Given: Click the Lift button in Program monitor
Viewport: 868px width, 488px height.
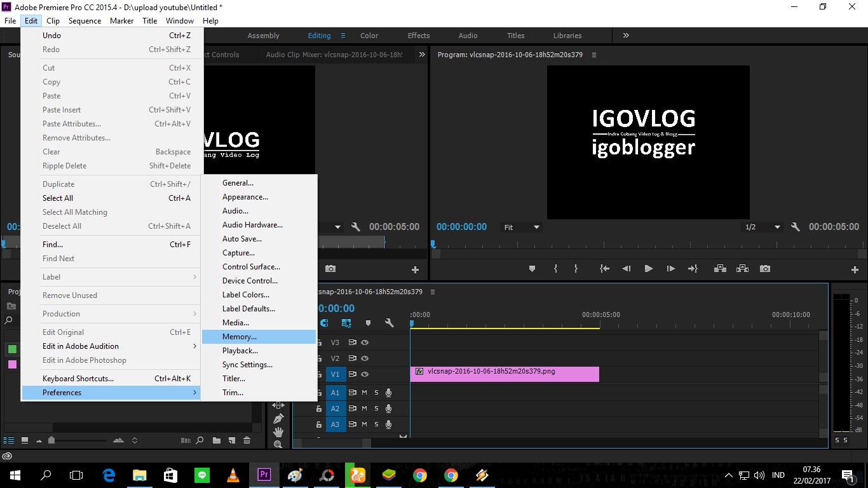Looking at the screenshot, I should pyautogui.click(x=720, y=269).
